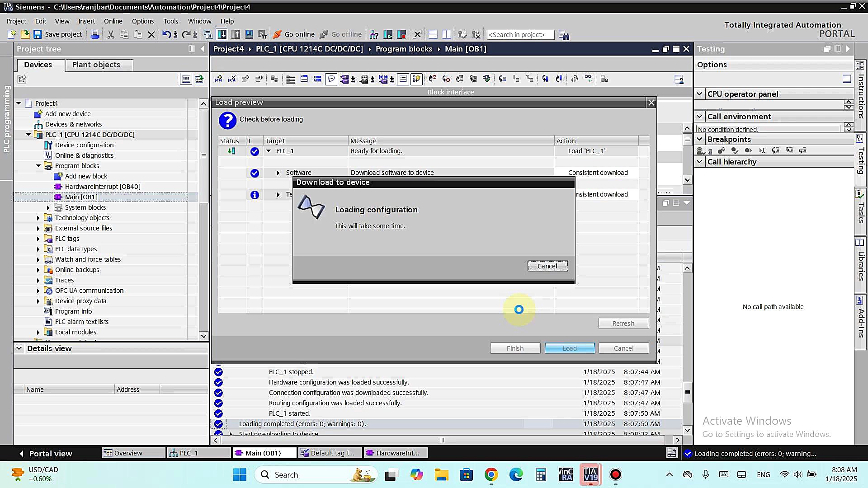Click the Delete X icon in the toolbar
Screen dimensions: 868x488
pyautogui.click(x=151, y=34)
